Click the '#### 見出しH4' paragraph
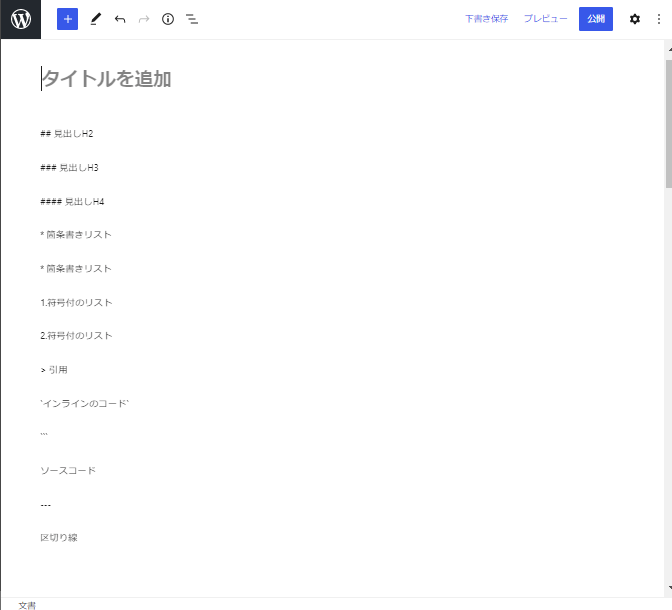This screenshot has width=672, height=610. coord(72,201)
